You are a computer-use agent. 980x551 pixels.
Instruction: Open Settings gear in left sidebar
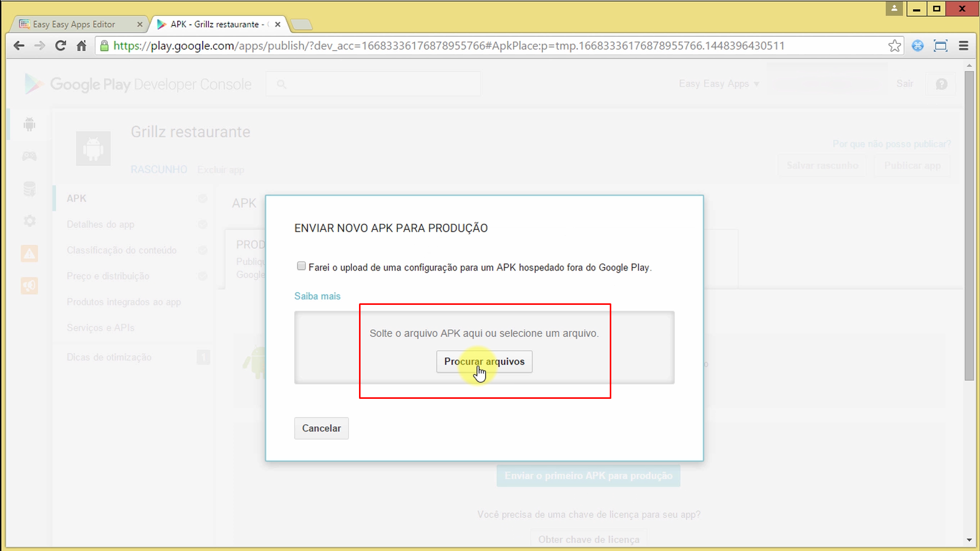pyautogui.click(x=29, y=221)
